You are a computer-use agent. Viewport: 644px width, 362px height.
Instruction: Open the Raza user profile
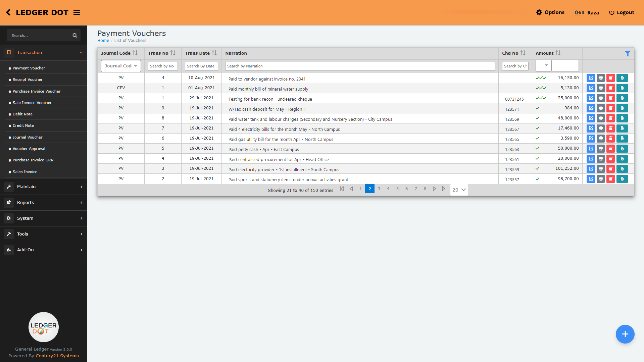click(x=587, y=12)
